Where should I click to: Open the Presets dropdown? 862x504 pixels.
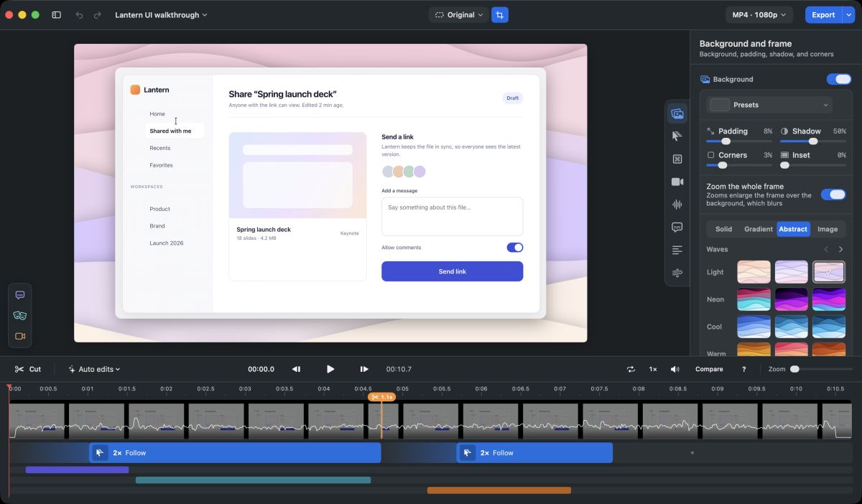(769, 105)
